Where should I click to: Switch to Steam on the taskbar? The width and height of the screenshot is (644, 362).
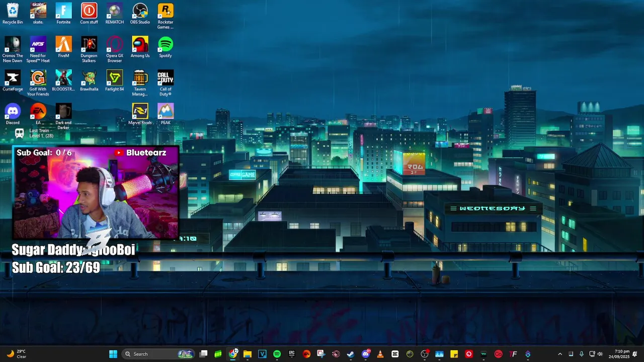pyautogui.click(x=351, y=354)
